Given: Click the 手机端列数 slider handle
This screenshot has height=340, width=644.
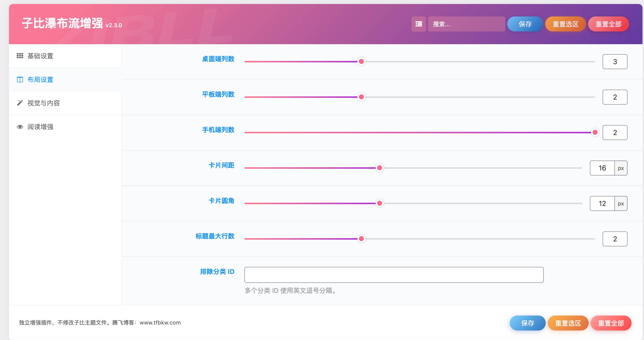Looking at the screenshot, I should (595, 132).
